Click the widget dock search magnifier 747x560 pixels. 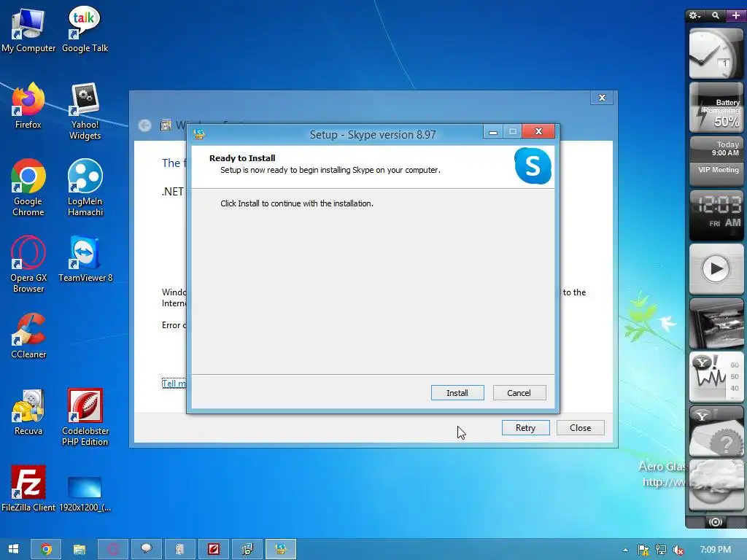pos(716,16)
